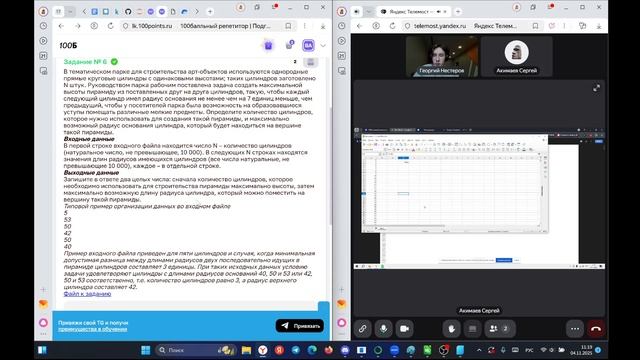This screenshot has height=360, width=640.
Task: Open the participants list in Telemost
Action: pyautogui.click(x=500, y=329)
